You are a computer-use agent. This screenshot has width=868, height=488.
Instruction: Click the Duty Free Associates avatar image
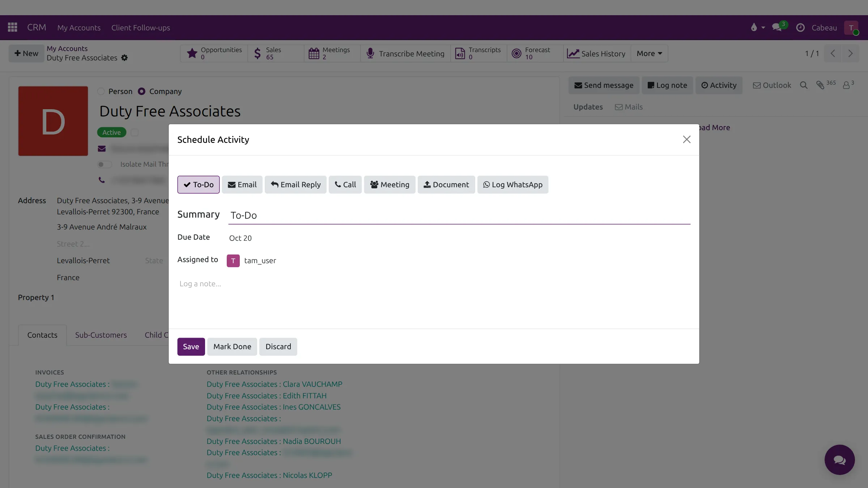[x=53, y=121]
